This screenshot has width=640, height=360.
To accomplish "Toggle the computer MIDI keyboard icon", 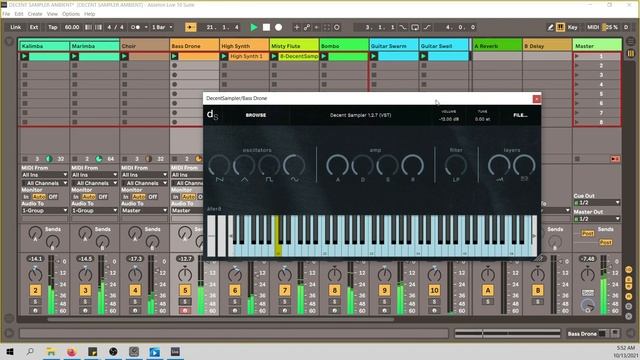I will (x=560, y=27).
